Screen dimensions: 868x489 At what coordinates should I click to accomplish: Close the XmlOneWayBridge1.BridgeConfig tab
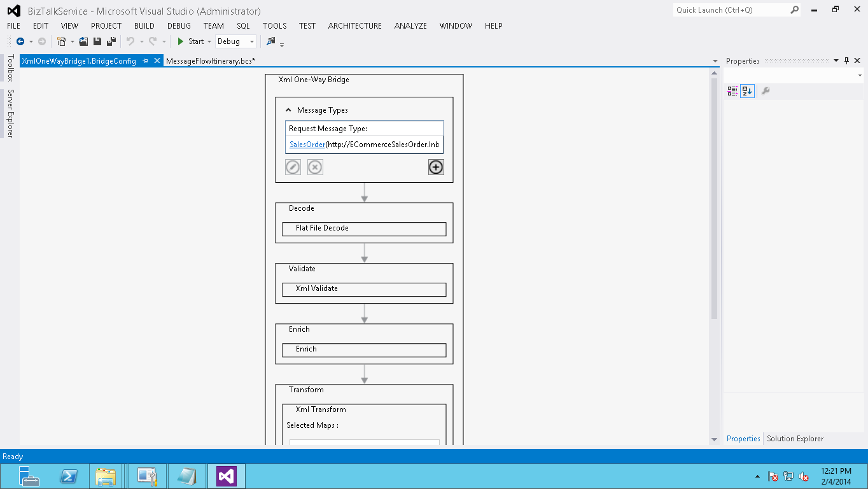[x=157, y=61]
